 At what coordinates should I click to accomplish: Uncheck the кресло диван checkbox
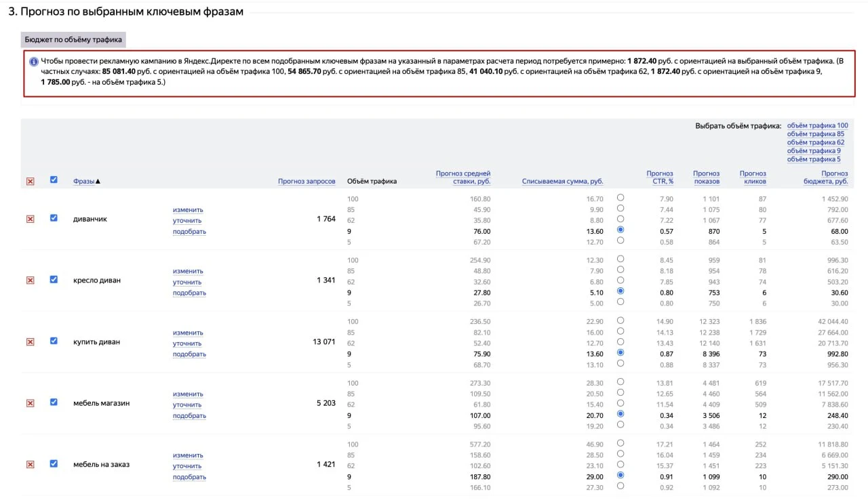click(54, 280)
